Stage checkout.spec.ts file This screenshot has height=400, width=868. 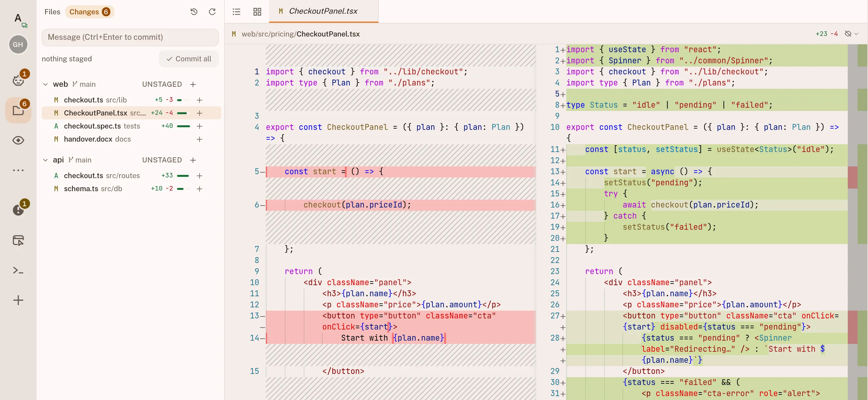[x=200, y=126]
